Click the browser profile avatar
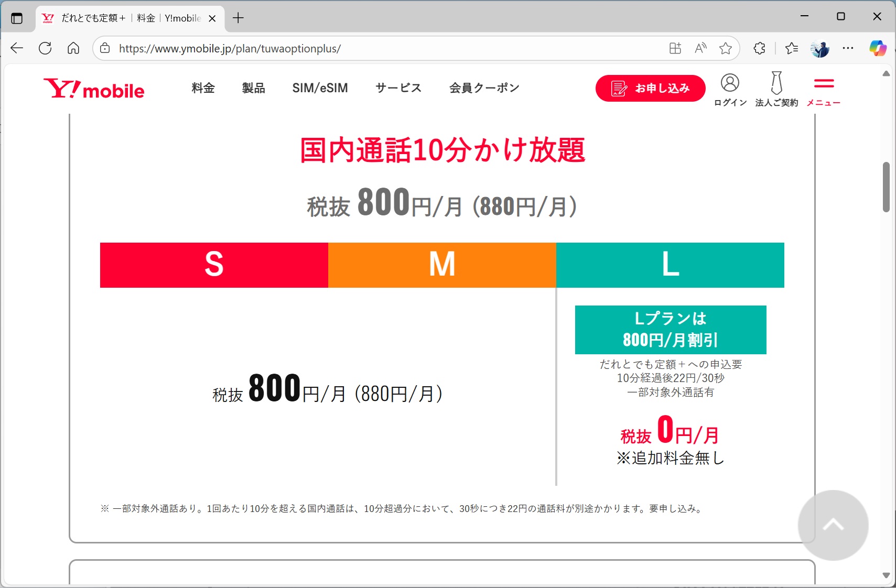Screen dimensions: 896x588 (820, 48)
